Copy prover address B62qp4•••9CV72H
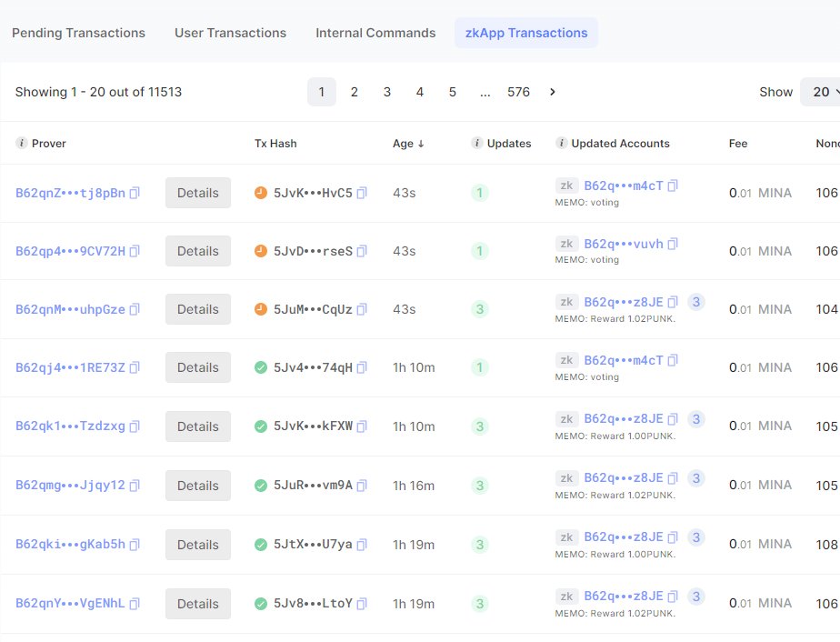This screenshot has height=642, width=840. (135, 251)
